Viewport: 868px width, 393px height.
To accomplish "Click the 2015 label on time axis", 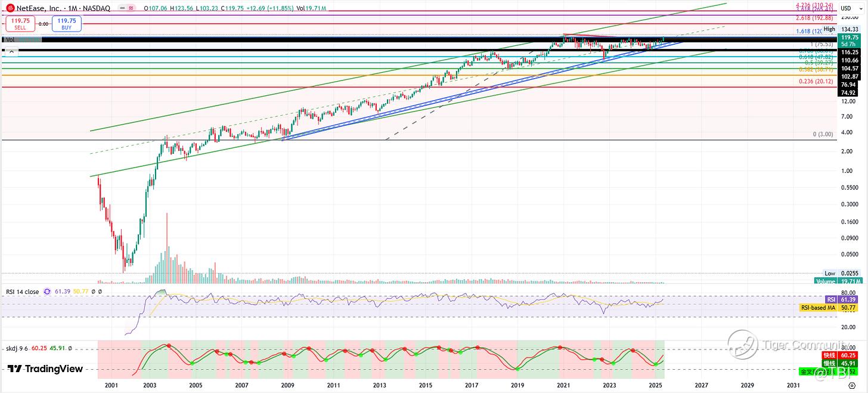I will [x=426, y=386].
